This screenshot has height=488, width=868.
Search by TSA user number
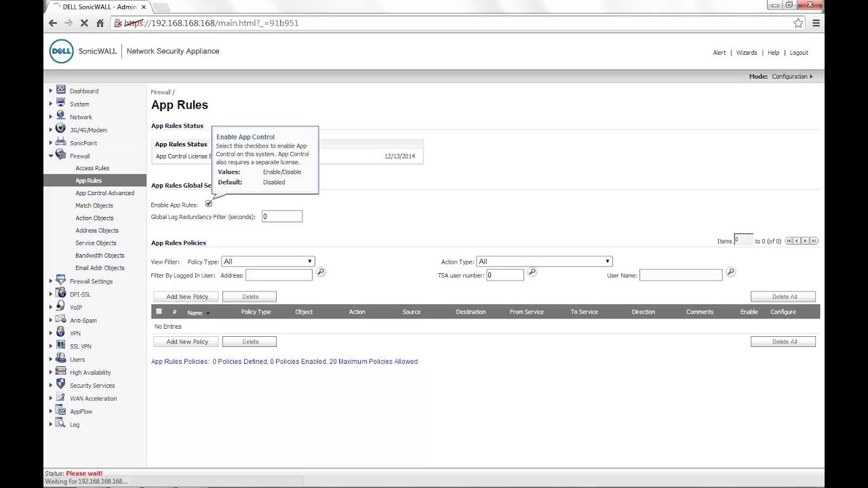[x=532, y=272]
